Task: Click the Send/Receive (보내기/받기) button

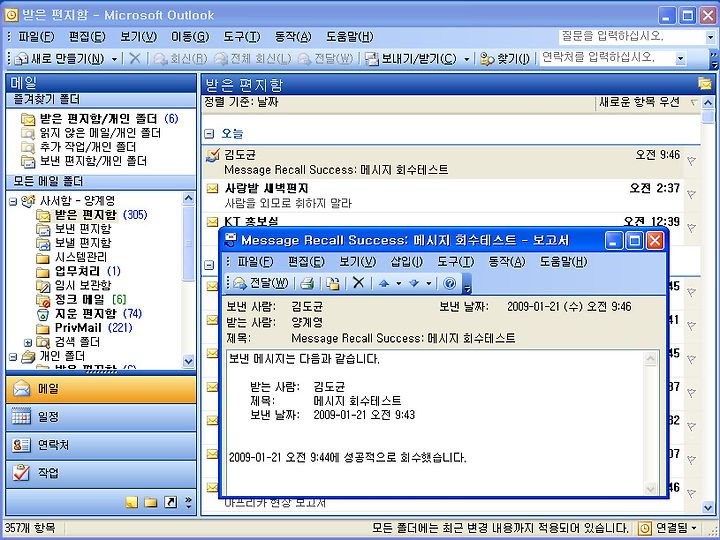Action: tap(411, 58)
